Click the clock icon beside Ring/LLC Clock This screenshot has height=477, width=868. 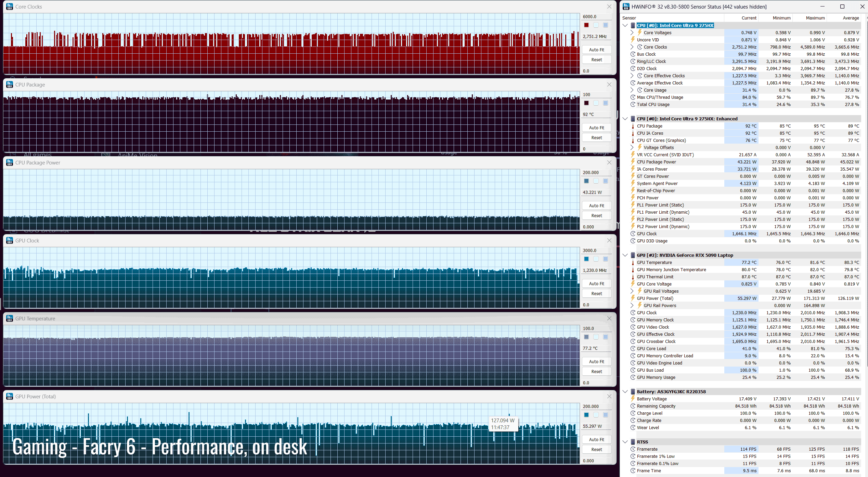(633, 62)
